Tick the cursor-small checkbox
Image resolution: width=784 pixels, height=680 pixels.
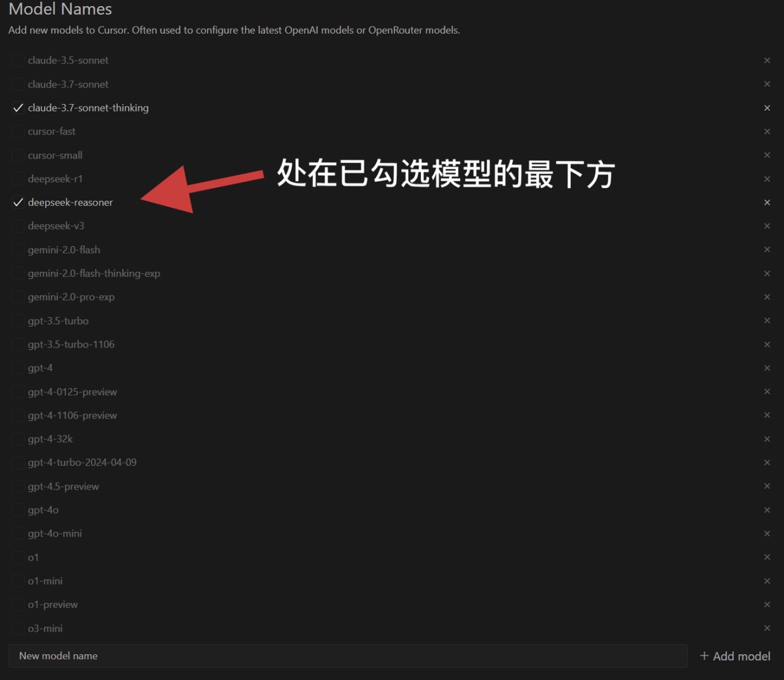[18, 155]
